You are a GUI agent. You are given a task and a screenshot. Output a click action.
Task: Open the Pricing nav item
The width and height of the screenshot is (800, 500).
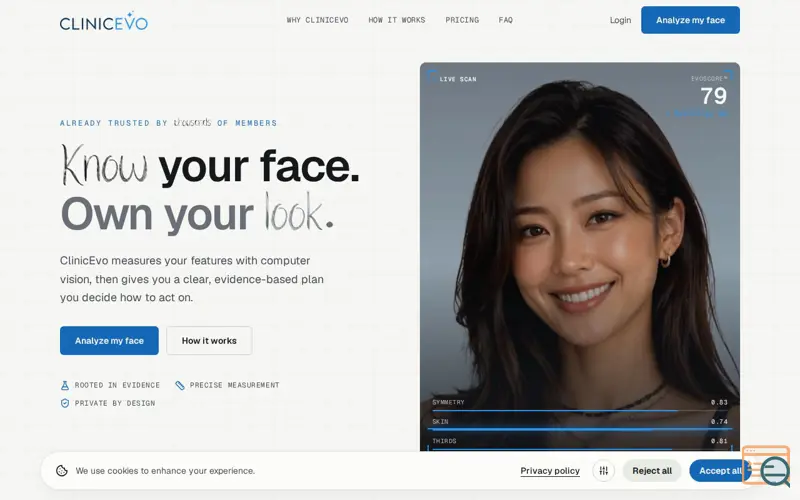coord(462,20)
